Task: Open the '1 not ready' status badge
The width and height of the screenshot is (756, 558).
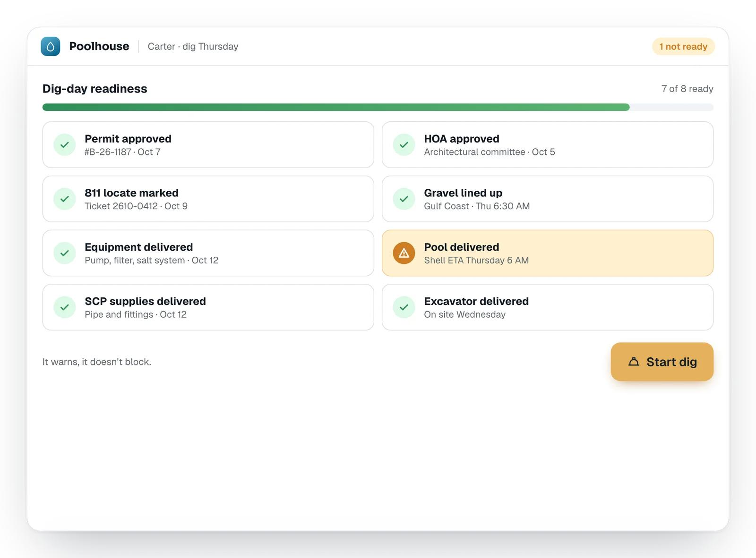Action: click(x=683, y=46)
